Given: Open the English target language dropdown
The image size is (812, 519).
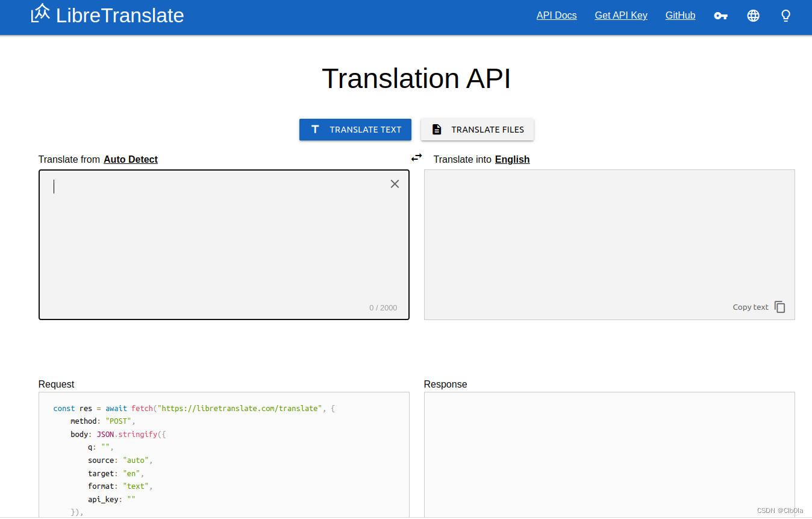Looking at the screenshot, I should click(x=512, y=159).
